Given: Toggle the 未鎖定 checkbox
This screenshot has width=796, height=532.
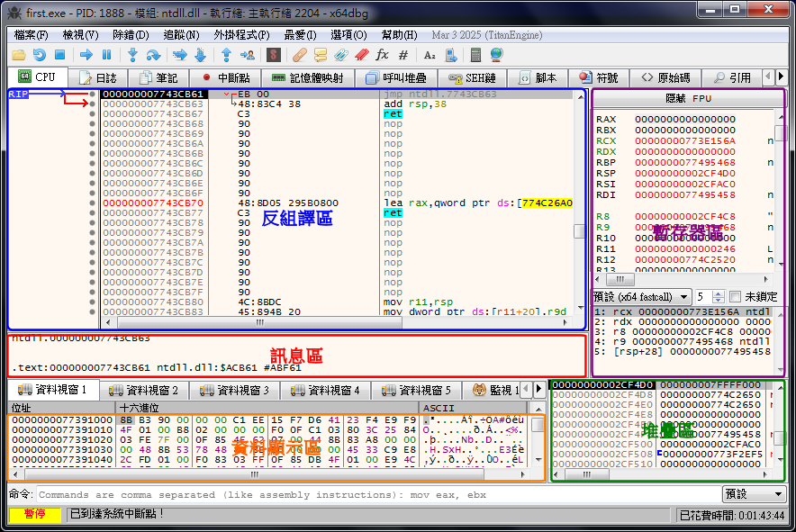Looking at the screenshot, I should tap(735, 296).
